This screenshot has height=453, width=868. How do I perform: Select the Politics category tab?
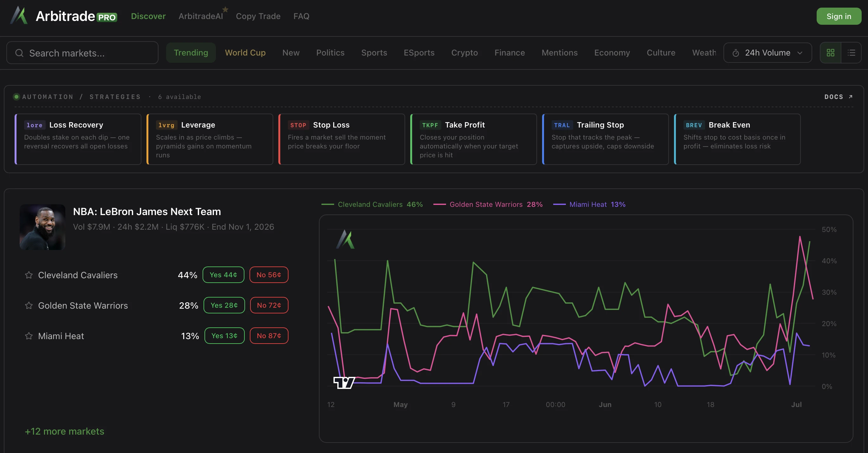(330, 53)
